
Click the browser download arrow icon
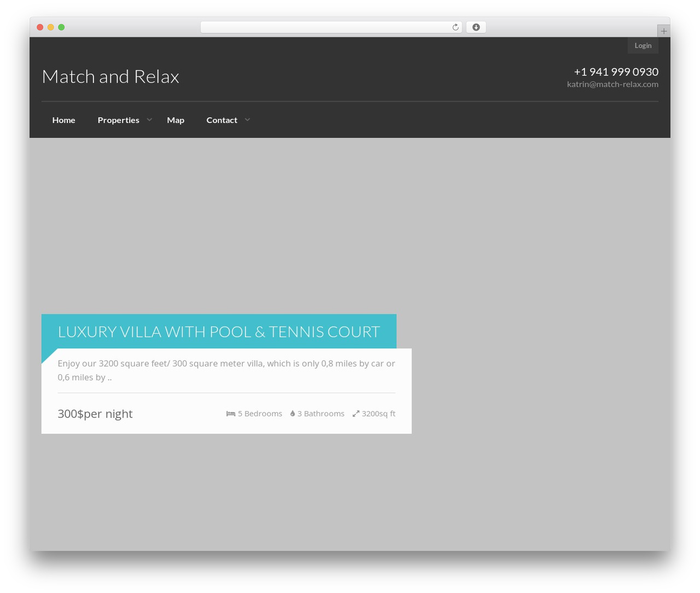coord(476,27)
